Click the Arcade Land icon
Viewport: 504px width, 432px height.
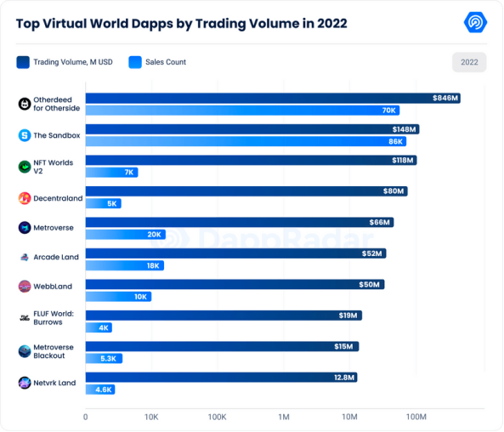25,257
